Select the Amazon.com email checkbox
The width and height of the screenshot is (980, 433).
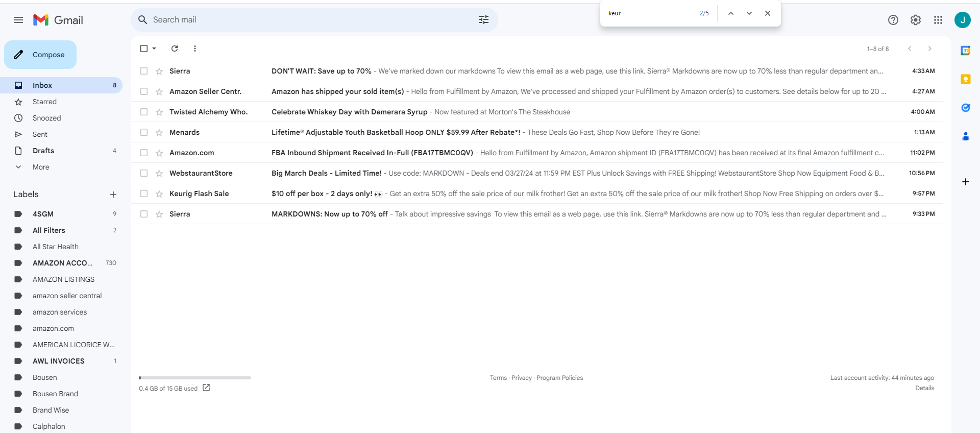(x=144, y=153)
